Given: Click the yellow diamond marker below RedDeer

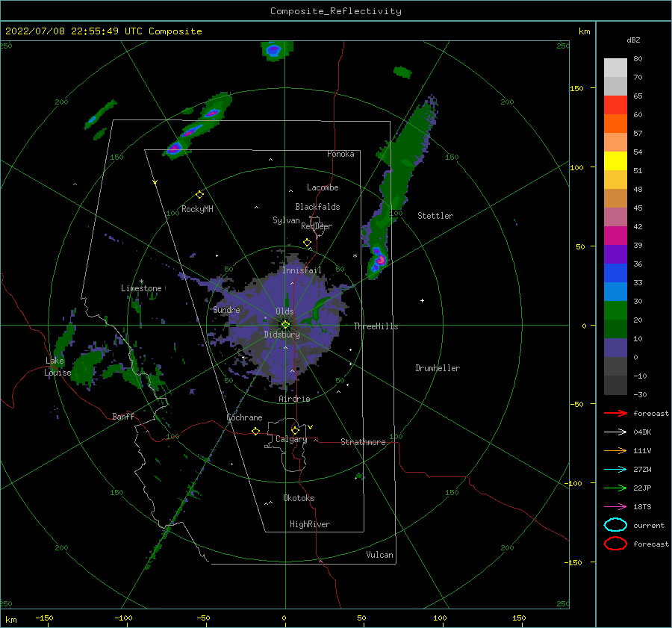Looking at the screenshot, I should (x=308, y=243).
